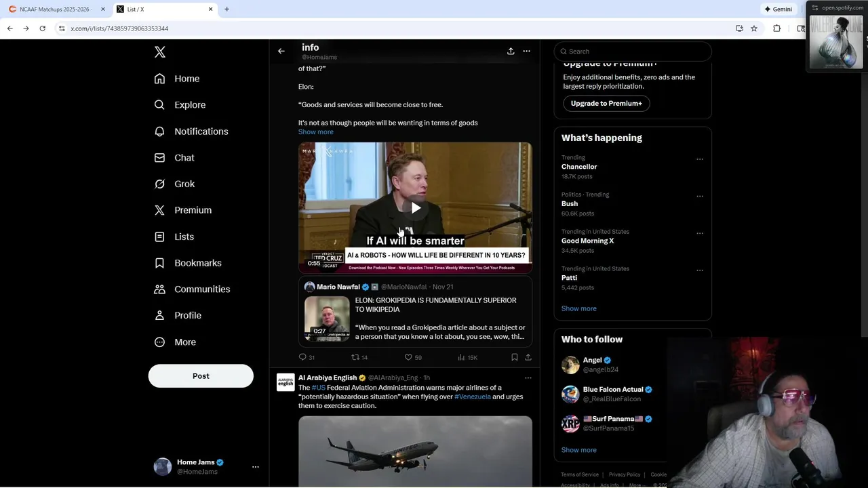Open the Bush trending topic
Viewport: 868px width, 488px height.
(570, 204)
